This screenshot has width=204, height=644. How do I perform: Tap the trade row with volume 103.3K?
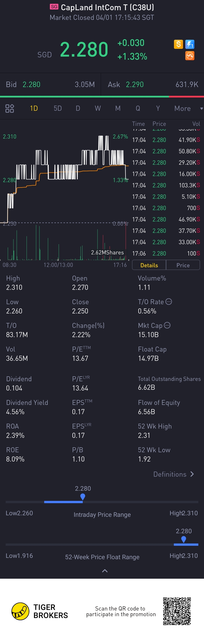pyautogui.click(x=166, y=185)
